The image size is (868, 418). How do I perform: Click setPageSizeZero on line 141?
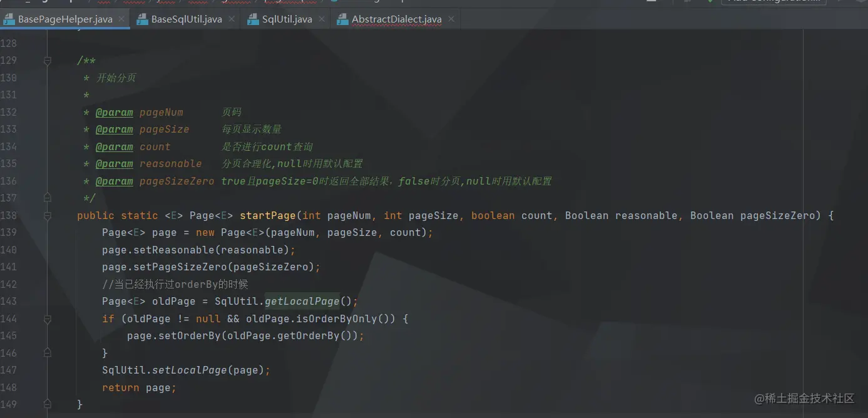[180, 267]
